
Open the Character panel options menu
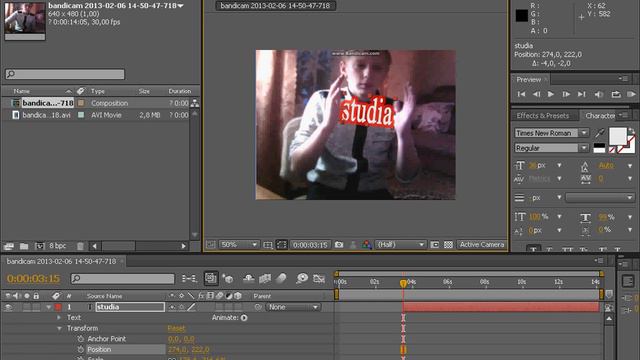pos(623,115)
